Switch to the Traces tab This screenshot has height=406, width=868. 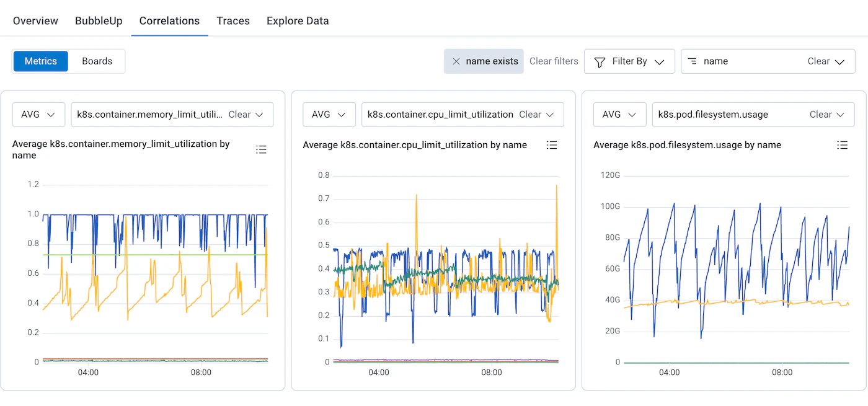[233, 20]
